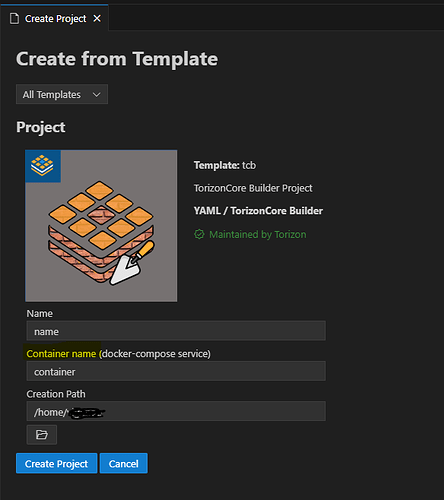
Task: Focus the Name input field
Action: (x=176, y=331)
